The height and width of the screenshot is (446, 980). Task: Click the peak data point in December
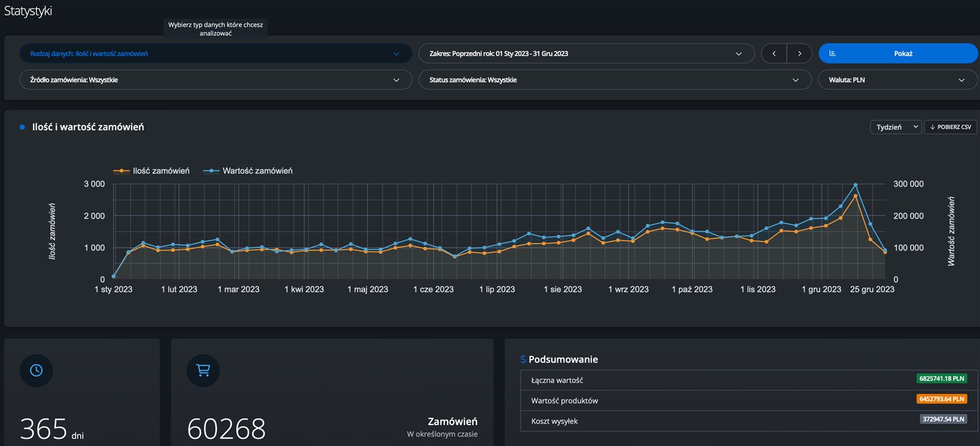tap(855, 185)
